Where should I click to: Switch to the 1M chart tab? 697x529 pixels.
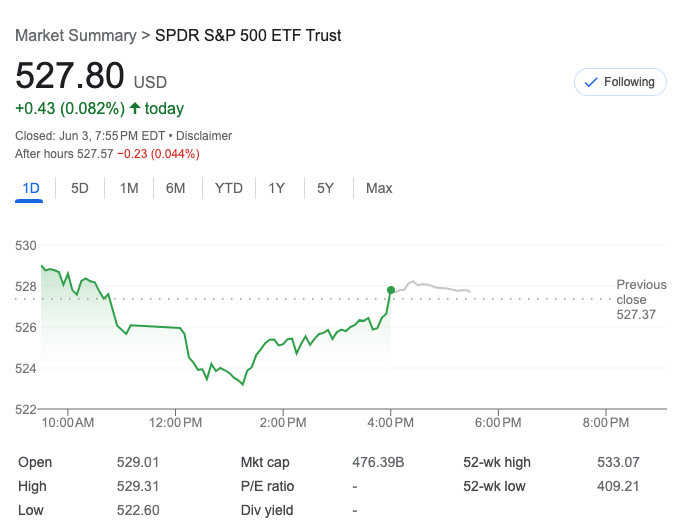pyautogui.click(x=128, y=188)
